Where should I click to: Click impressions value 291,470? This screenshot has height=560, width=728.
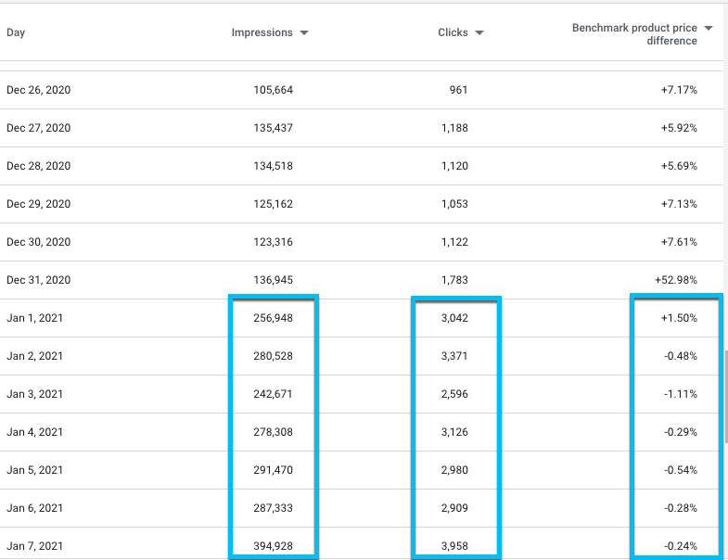(x=273, y=470)
